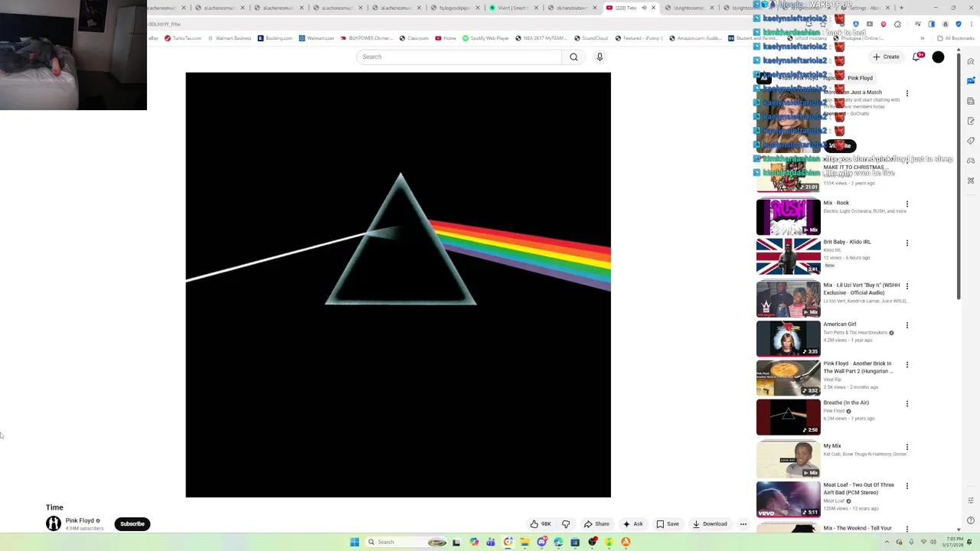Viewport: 980px width, 551px height.
Task: Download the Time video
Action: pos(710,524)
